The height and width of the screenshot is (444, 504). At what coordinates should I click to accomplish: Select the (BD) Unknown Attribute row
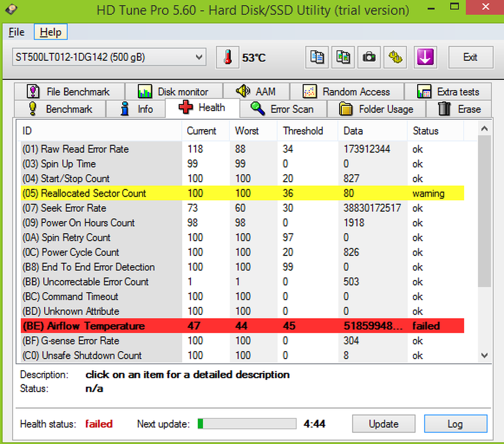242,311
